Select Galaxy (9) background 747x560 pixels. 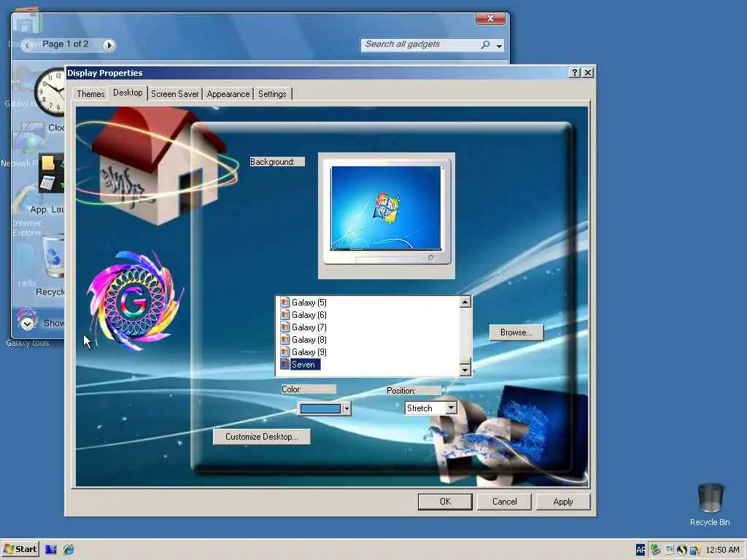click(x=309, y=352)
